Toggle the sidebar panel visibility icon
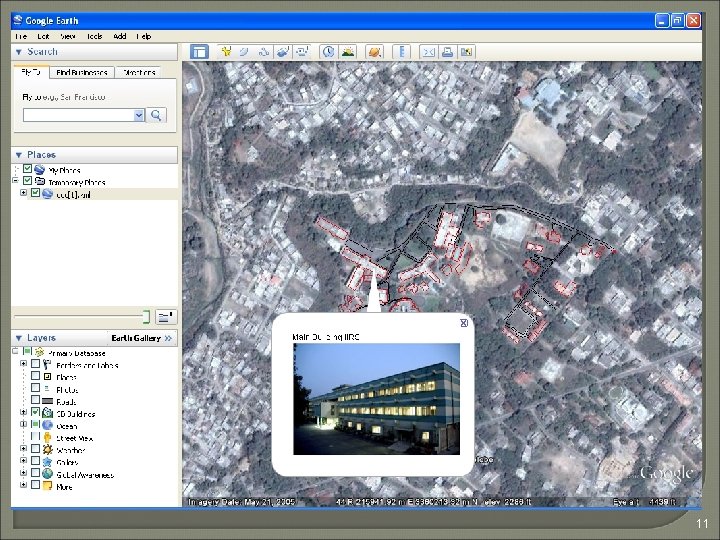The width and height of the screenshot is (720, 540). click(x=199, y=52)
